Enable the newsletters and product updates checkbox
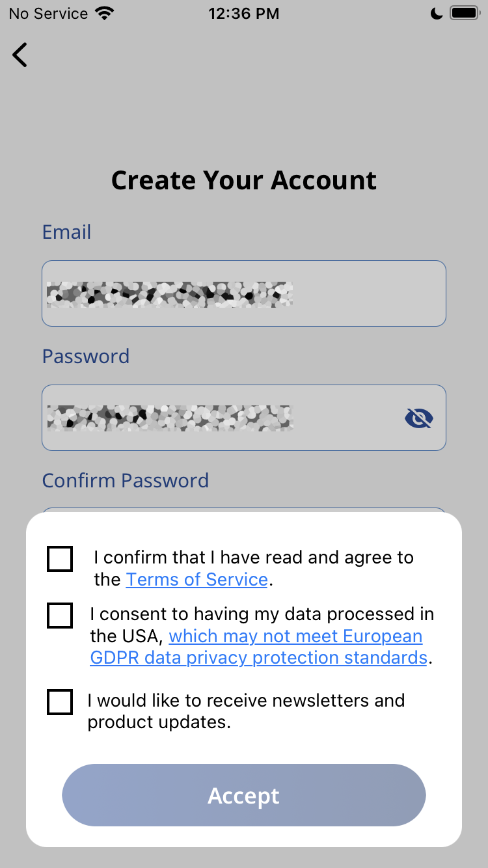The height and width of the screenshot is (868, 488). pos(60,702)
